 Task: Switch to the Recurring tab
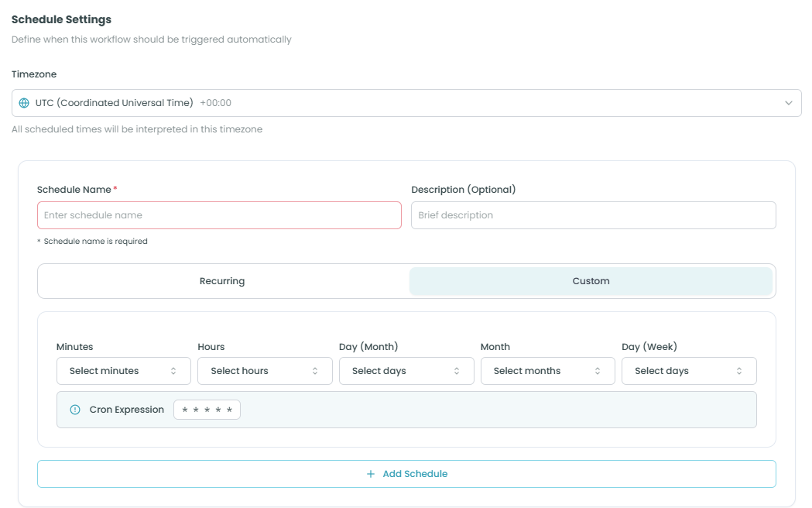coord(222,281)
